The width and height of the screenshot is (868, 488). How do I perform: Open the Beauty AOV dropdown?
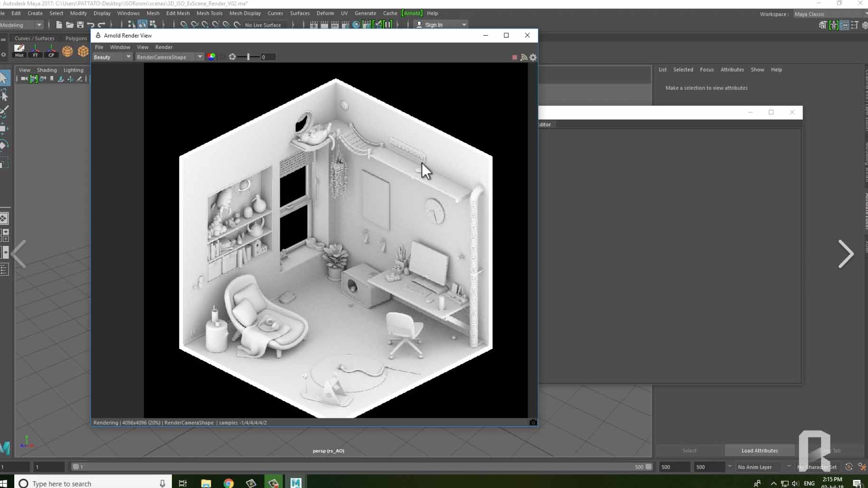(112, 57)
